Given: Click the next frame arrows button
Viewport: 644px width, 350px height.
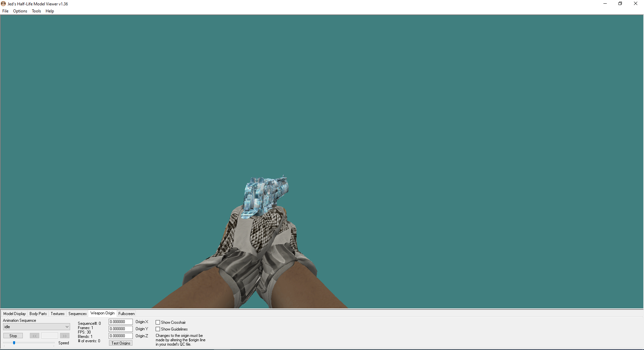Looking at the screenshot, I should tap(65, 336).
